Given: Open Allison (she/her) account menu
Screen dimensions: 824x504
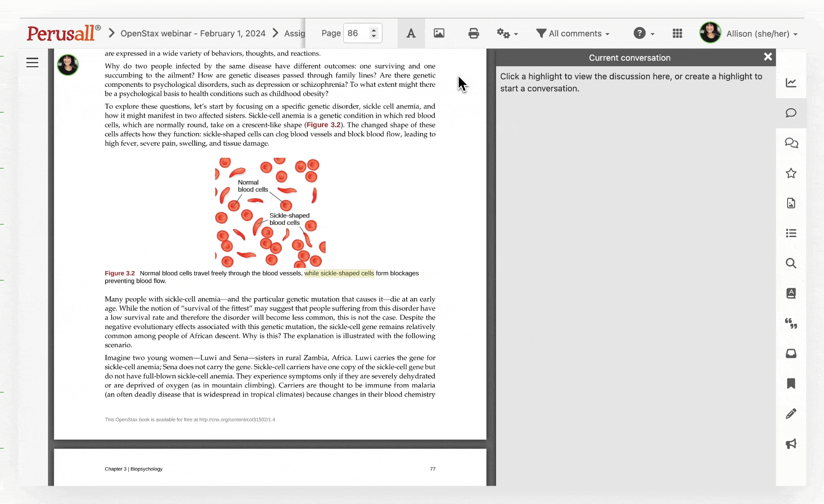Looking at the screenshot, I should click(761, 34).
